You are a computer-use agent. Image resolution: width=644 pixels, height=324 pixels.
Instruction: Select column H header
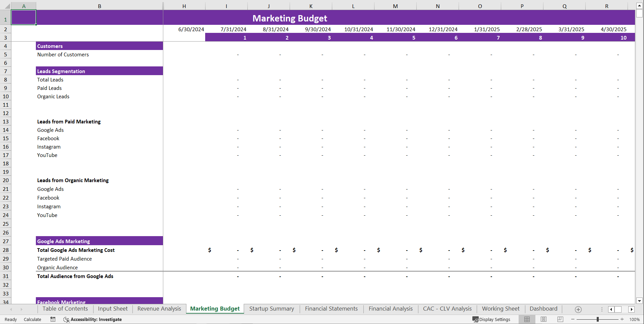pos(184,6)
